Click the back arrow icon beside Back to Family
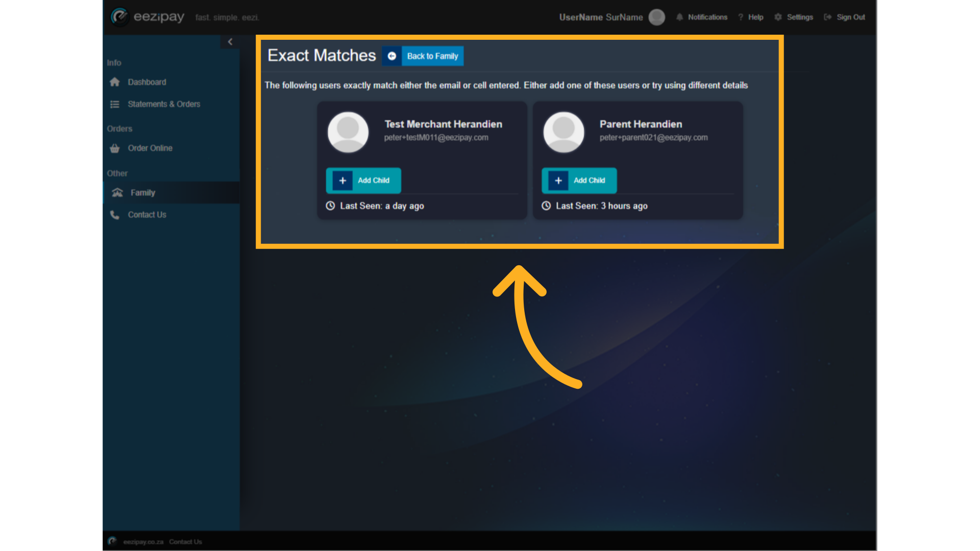 click(392, 56)
